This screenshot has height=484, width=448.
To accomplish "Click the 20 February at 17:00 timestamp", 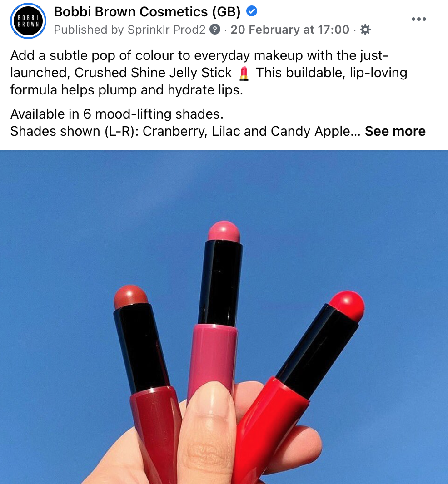I will [290, 30].
